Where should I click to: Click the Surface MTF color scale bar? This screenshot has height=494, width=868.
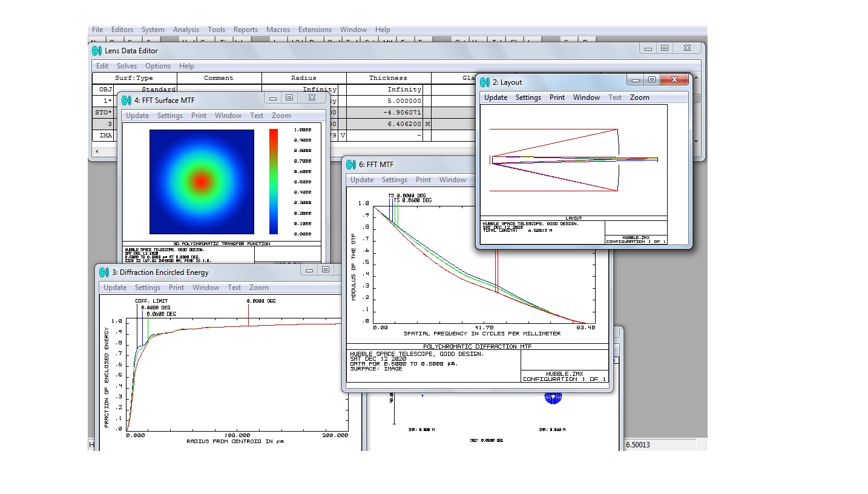pos(274,181)
